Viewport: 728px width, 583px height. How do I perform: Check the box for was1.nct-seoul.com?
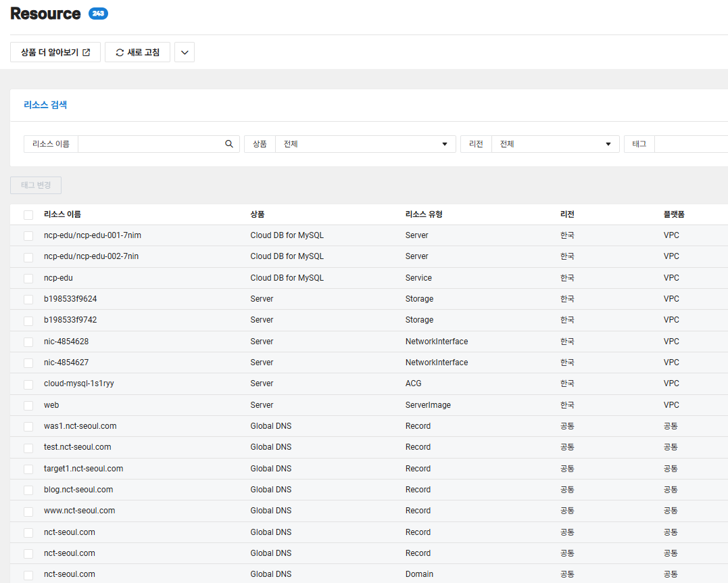click(28, 427)
